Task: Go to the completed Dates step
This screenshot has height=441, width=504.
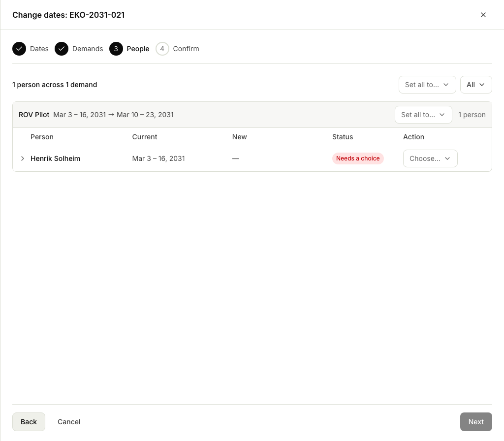Action: coord(31,49)
